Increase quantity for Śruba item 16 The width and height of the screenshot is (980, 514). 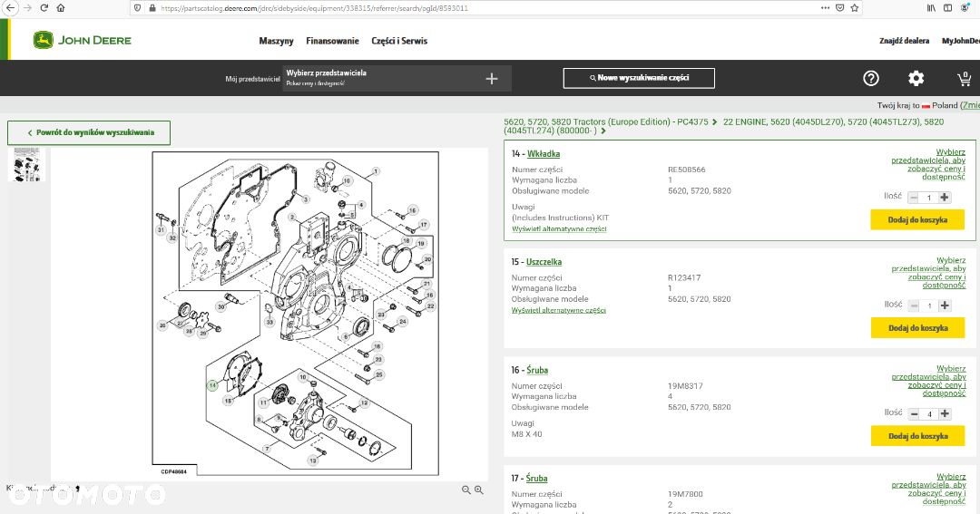click(945, 413)
